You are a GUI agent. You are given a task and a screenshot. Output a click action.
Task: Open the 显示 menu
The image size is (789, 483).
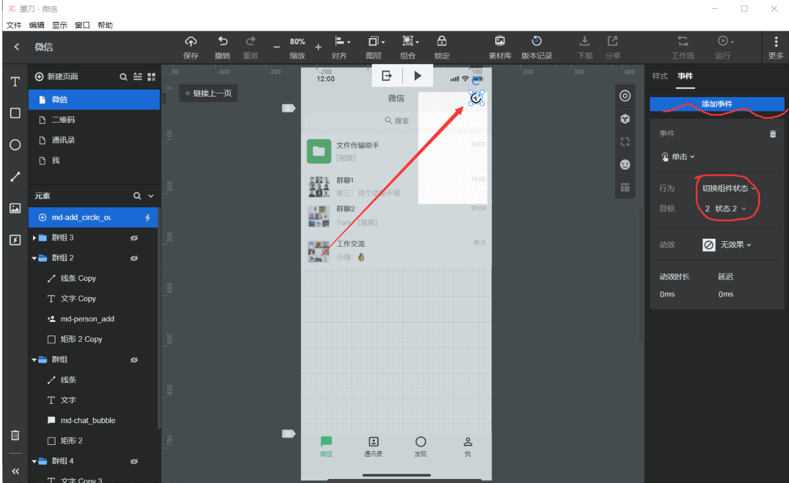[x=59, y=25]
